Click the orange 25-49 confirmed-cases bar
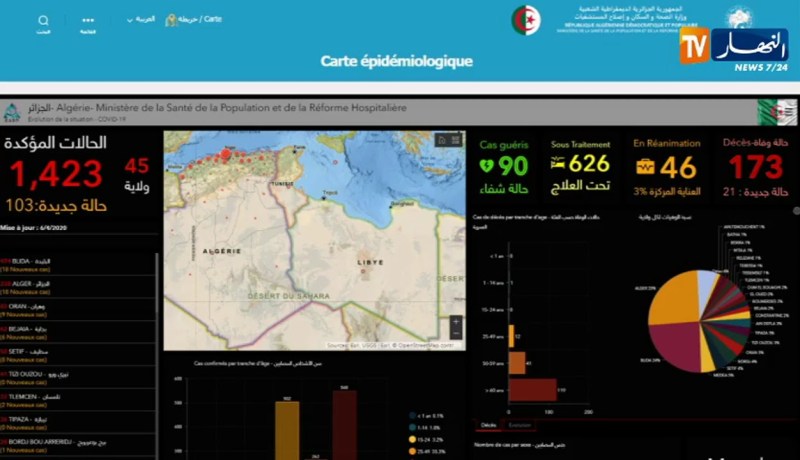The width and height of the screenshot is (800, 460). [287, 431]
